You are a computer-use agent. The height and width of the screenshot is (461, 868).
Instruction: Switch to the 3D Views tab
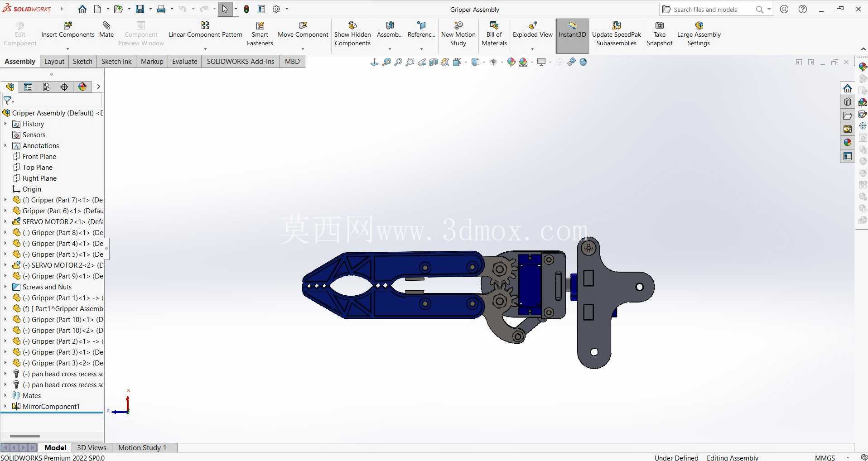[92, 447]
